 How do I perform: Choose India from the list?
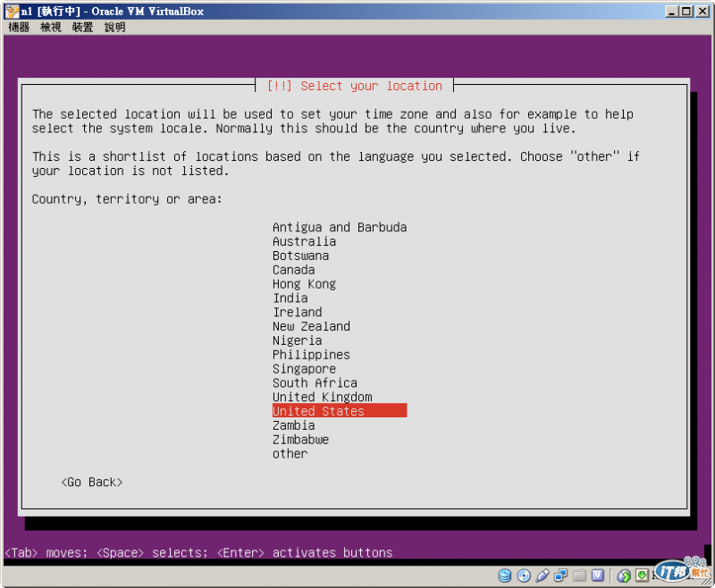tap(290, 298)
